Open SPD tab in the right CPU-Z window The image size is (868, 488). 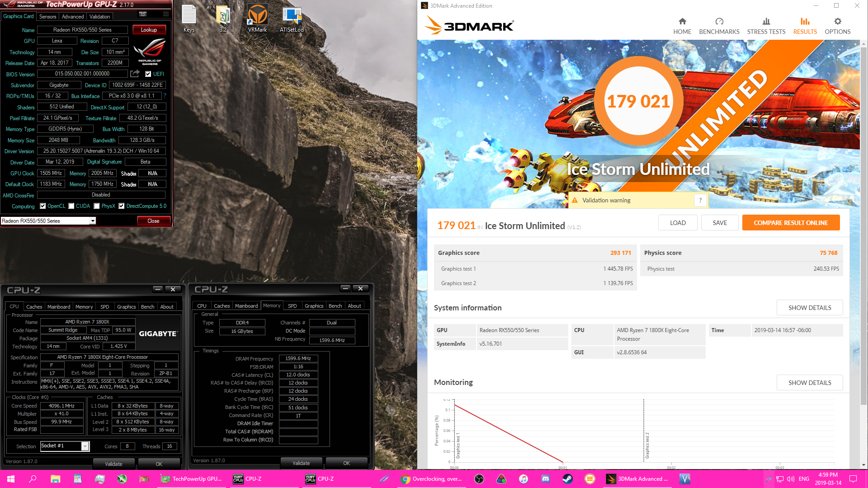click(292, 306)
